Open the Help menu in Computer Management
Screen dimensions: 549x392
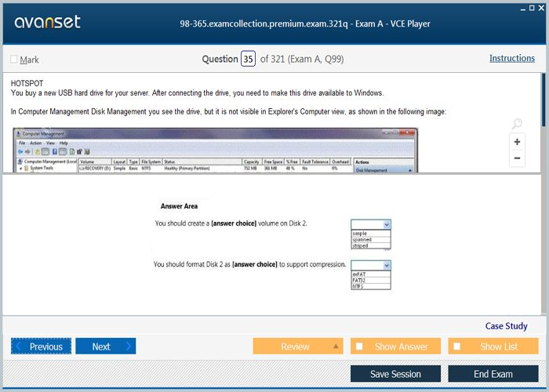(64, 143)
